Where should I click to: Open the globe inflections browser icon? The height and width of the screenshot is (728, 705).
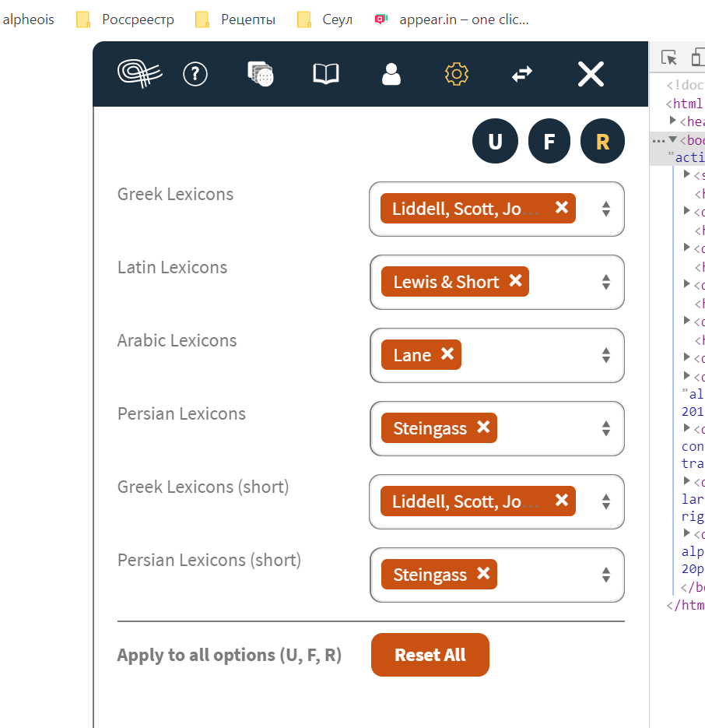pyautogui.click(x=261, y=74)
